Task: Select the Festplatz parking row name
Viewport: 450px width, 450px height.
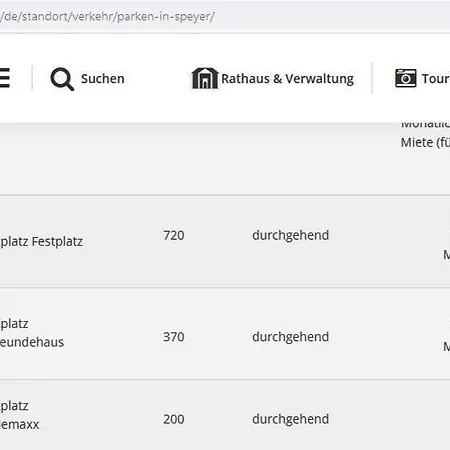Action: coord(41,242)
